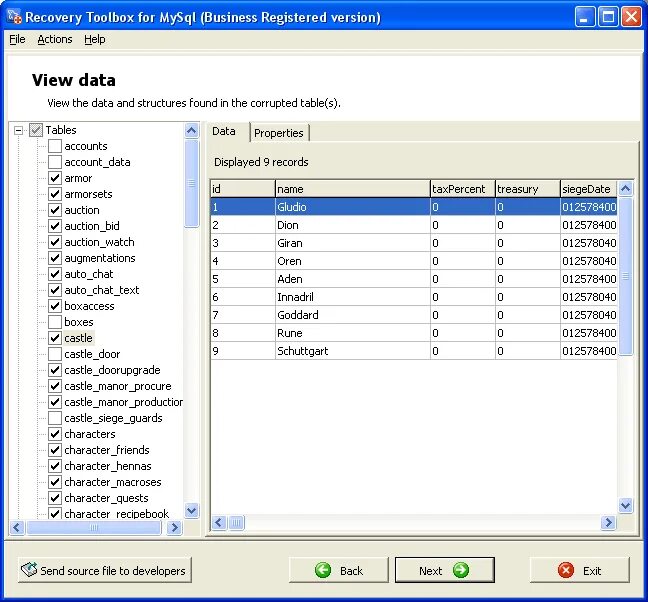Image resolution: width=648 pixels, height=602 pixels.
Task: Click the data grid scroll-down arrow
Action: pyautogui.click(x=626, y=505)
